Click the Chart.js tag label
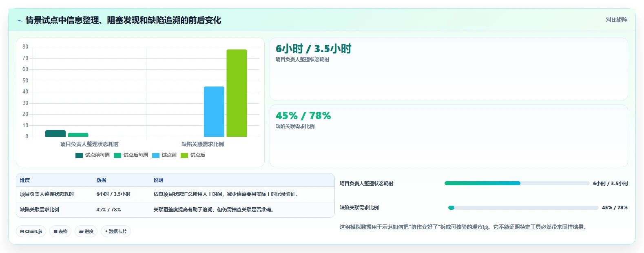The width and height of the screenshot is (644, 253). (33, 231)
